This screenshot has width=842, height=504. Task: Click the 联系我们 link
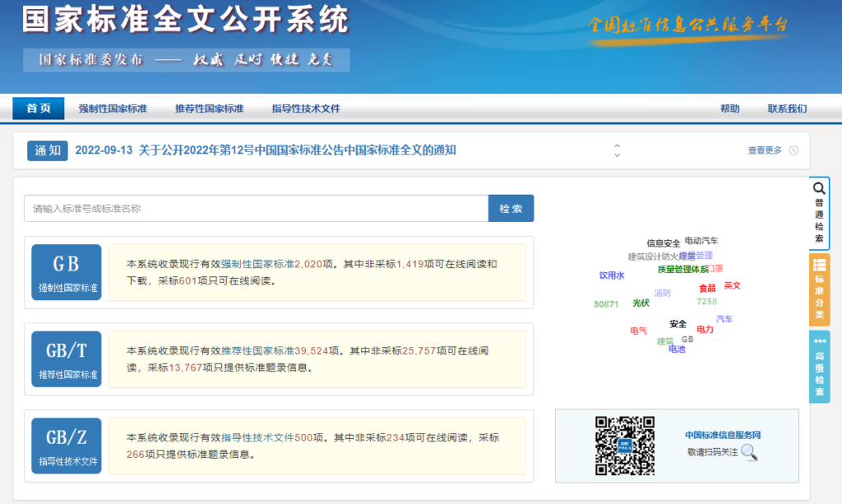787,109
